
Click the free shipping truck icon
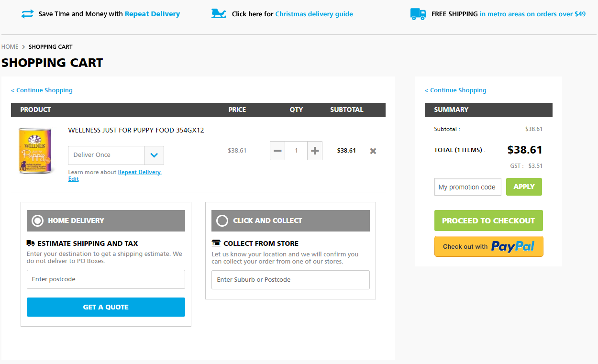(x=418, y=14)
